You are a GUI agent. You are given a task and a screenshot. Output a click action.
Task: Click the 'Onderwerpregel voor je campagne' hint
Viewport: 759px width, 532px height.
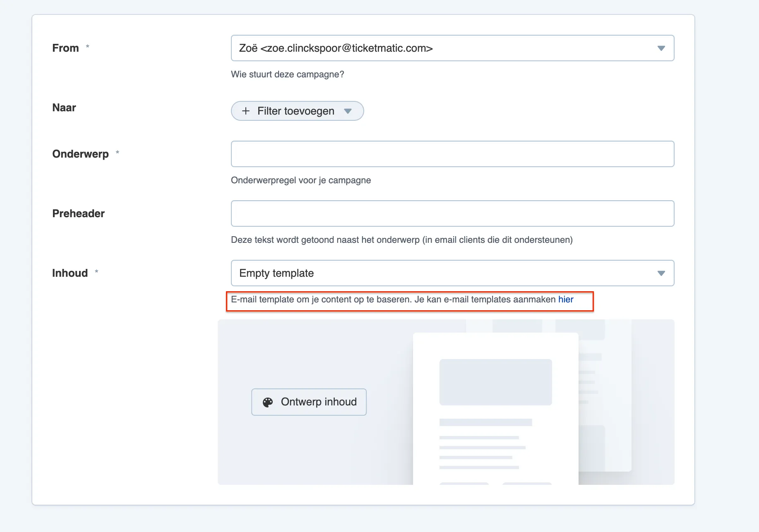(x=301, y=180)
